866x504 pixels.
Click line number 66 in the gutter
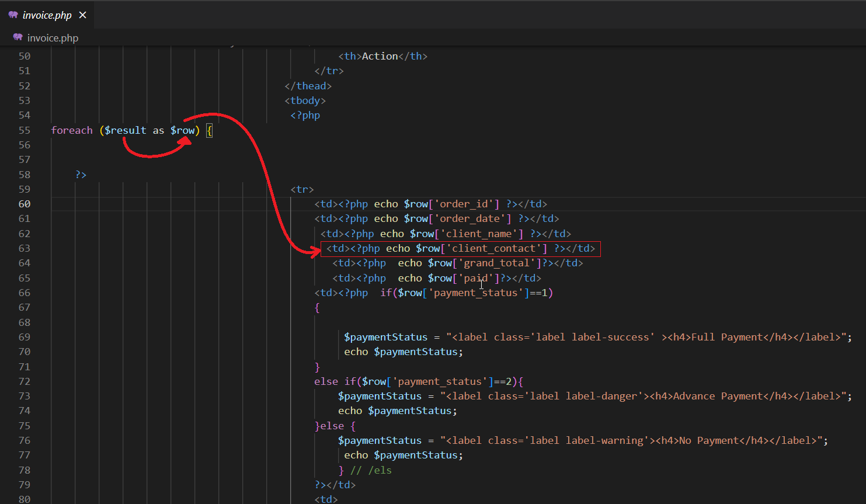tap(24, 293)
